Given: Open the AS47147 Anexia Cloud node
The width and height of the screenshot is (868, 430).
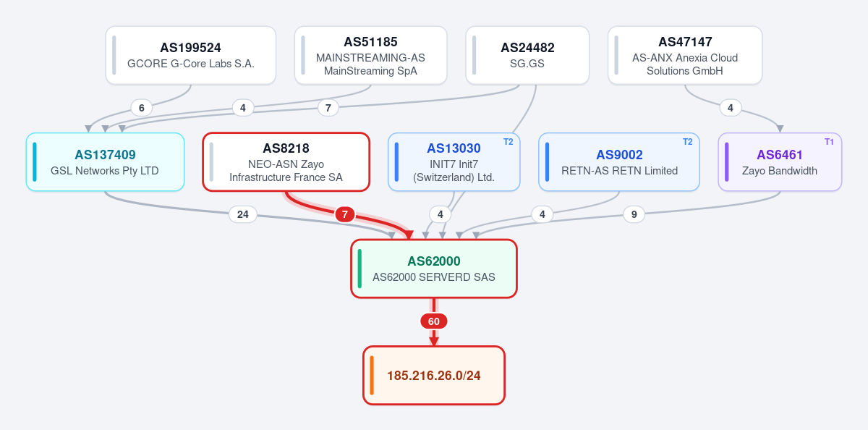Looking at the screenshot, I should pyautogui.click(x=685, y=56).
